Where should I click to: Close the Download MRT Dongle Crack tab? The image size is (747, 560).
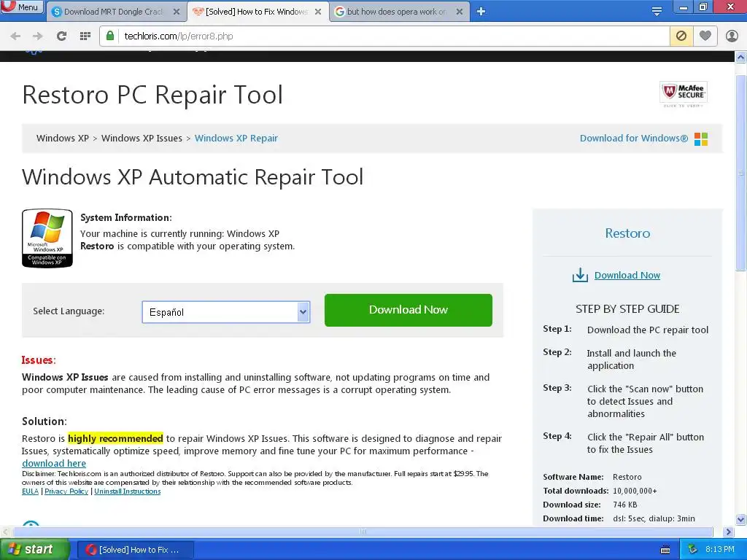[x=177, y=12]
